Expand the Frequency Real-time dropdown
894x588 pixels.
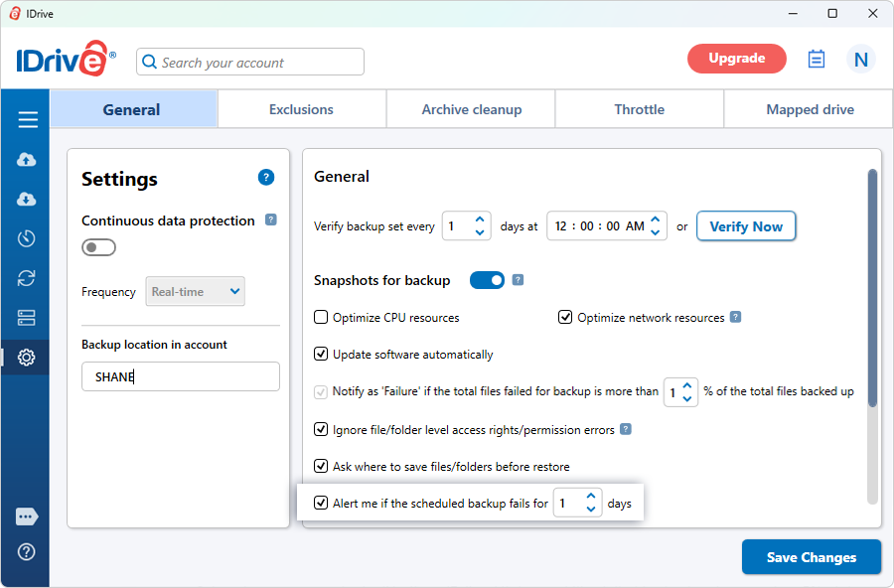[196, 292]
